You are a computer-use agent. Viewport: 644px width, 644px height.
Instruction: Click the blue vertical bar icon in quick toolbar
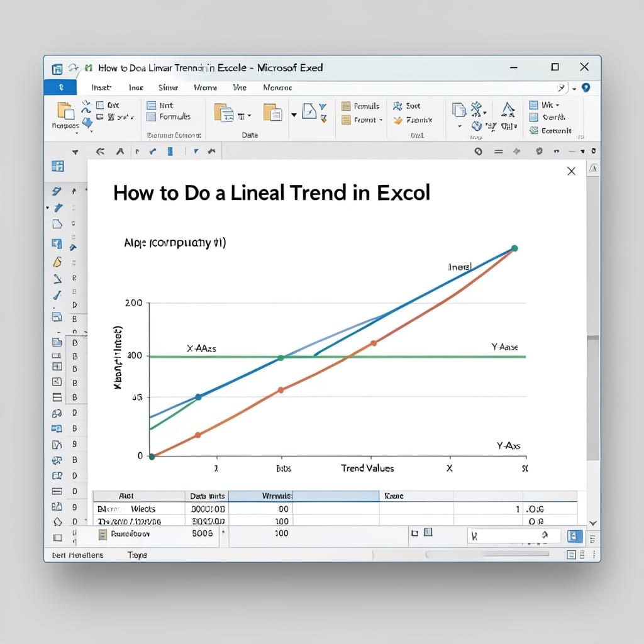[x=170, y=152]
